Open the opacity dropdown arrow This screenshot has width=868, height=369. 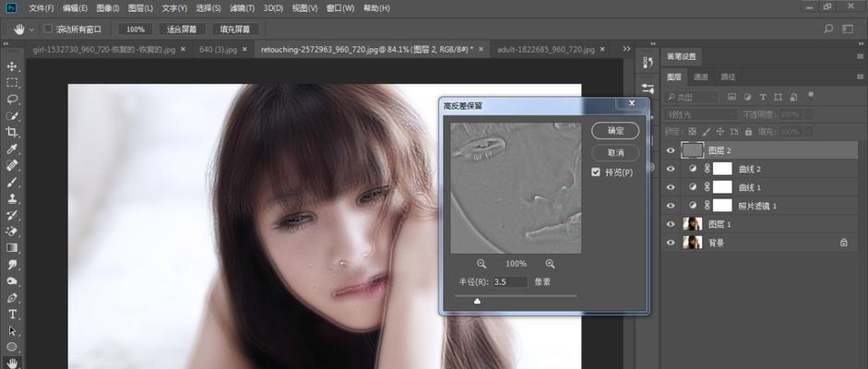[808, 114]
